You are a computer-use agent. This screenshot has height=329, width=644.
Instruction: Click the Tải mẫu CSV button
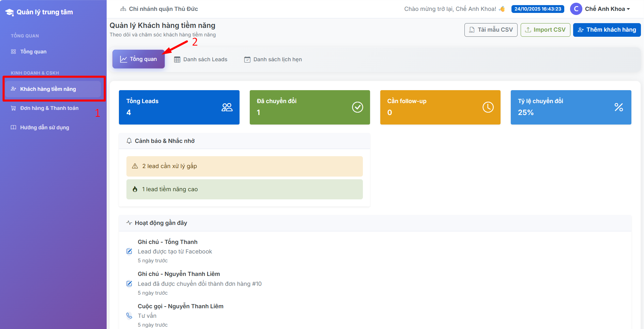(491, 30)
